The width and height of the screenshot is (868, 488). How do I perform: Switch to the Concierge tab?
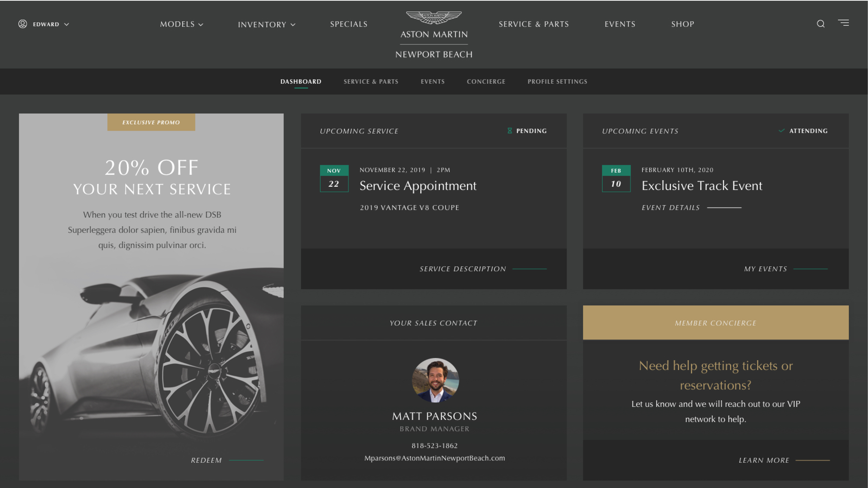[486, 81]
